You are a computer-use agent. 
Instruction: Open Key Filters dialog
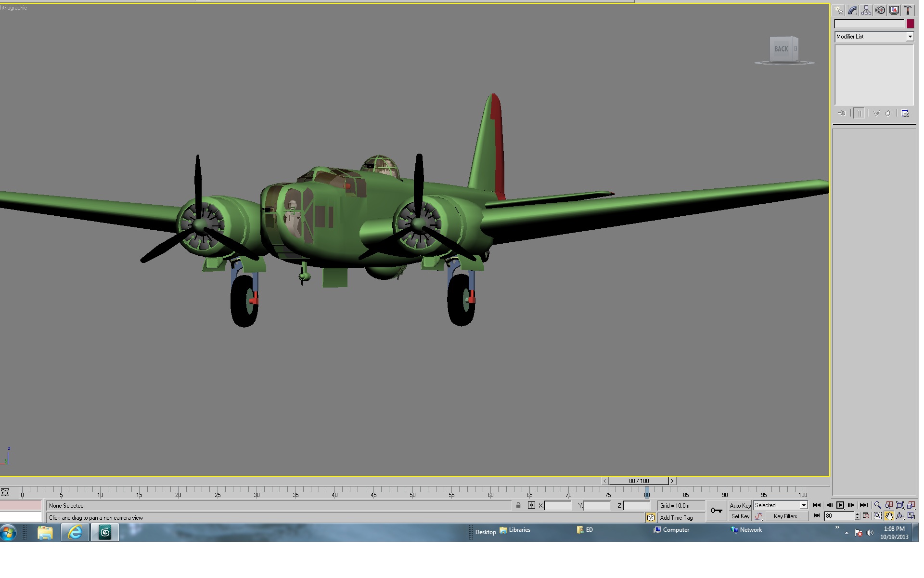coord(787,516)
